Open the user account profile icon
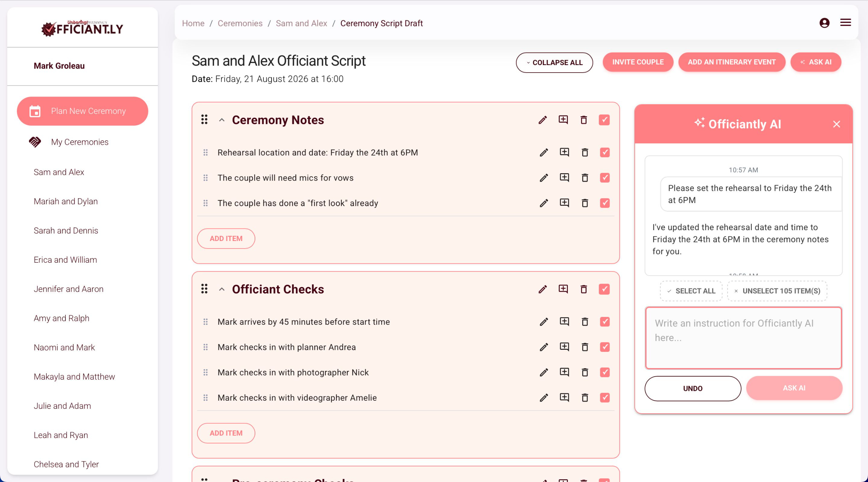Screen dimensions: 868x482 point(824,23)
